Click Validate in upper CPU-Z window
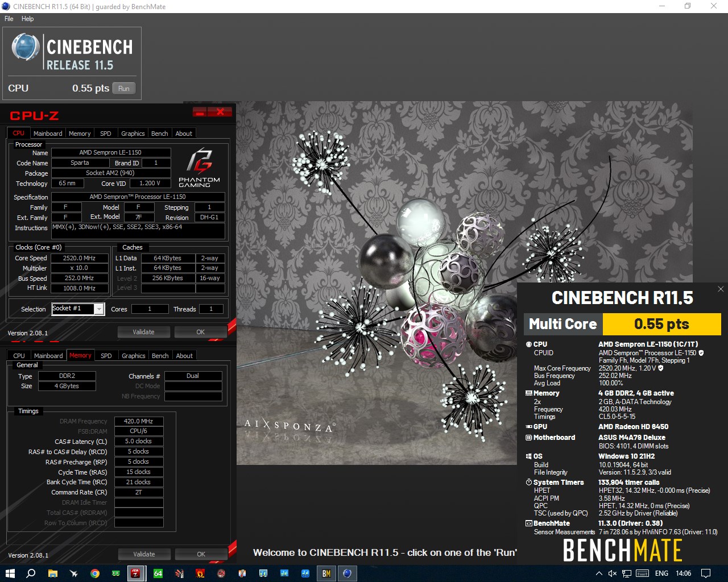728x582 pixels. pos(143,332)
